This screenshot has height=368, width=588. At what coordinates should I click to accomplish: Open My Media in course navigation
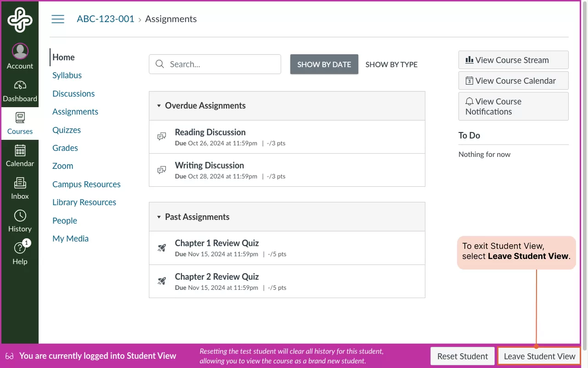pos(70,239)
